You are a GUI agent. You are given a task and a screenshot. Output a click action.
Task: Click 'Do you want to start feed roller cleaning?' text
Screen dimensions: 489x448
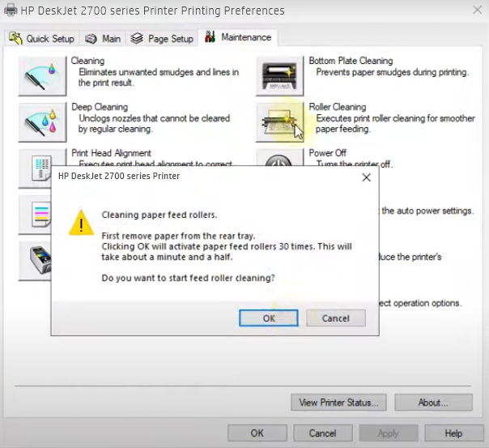point(189,278)
